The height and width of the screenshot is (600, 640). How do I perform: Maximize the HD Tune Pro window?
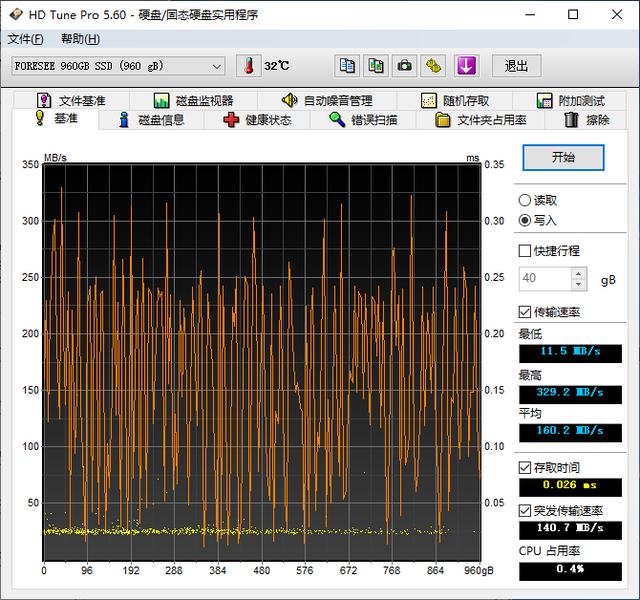573,15
